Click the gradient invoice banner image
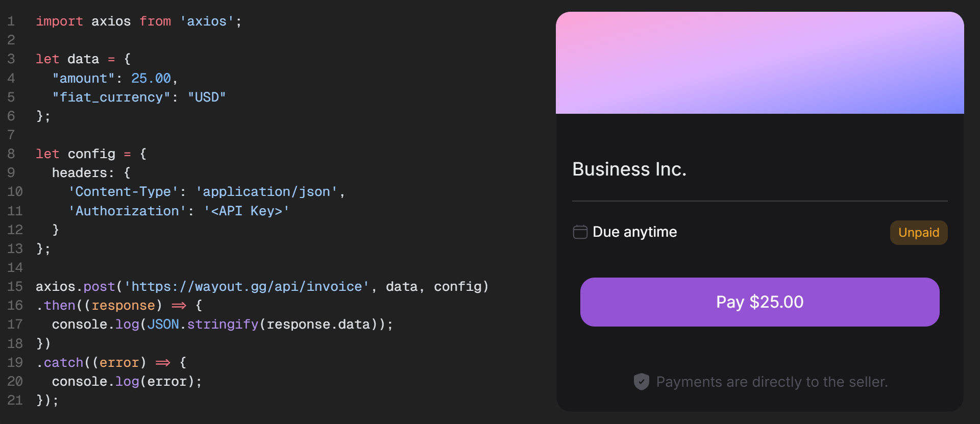Viewport: 980px width, 424px height. point(759,63)
